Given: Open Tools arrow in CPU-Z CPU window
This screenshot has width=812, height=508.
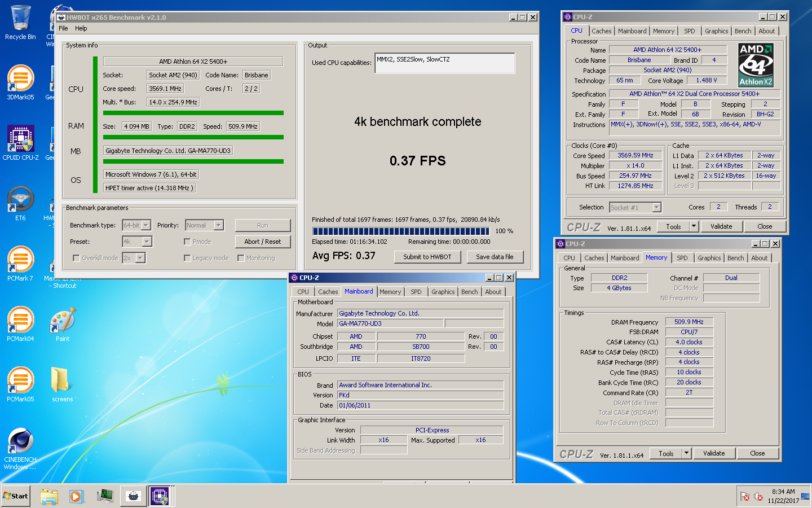Looking at the screenshot, I should click(x=694, y=226).
